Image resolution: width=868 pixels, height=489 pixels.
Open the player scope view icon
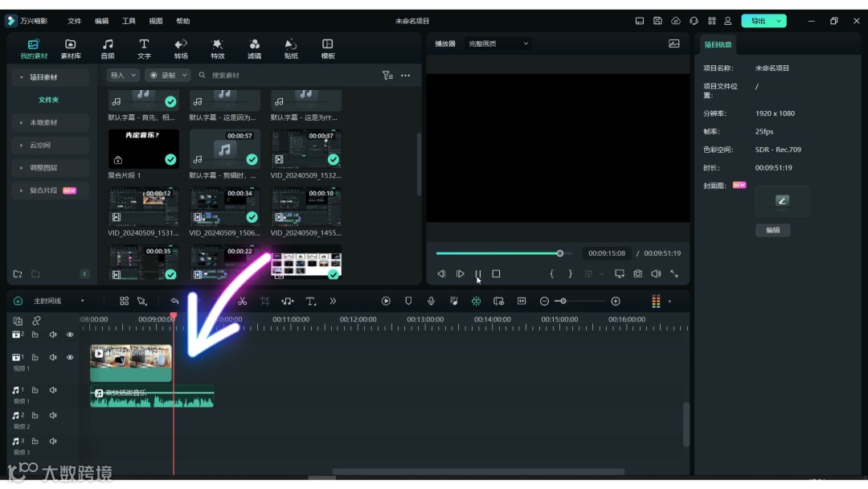coord(674,43)
